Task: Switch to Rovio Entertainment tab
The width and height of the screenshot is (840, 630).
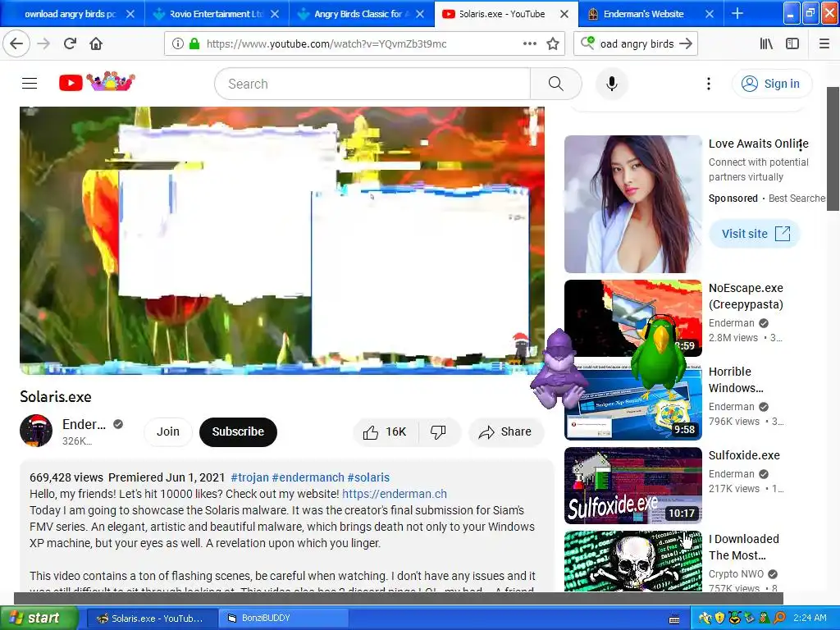Action: [217, 14]
